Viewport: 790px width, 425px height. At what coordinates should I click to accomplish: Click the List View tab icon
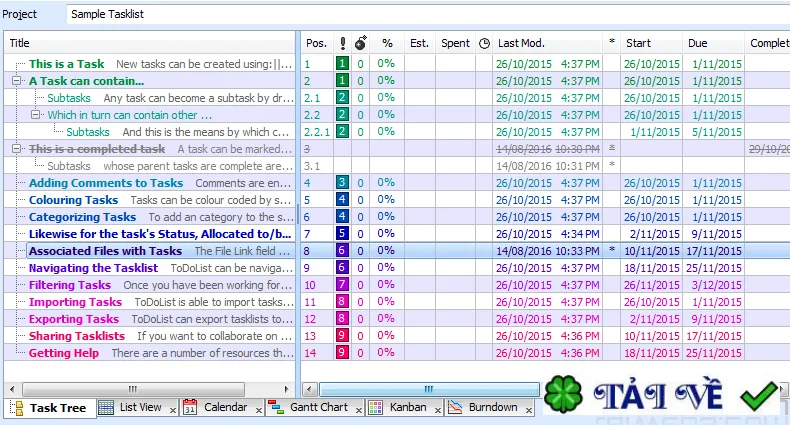(x=106, y=407)
